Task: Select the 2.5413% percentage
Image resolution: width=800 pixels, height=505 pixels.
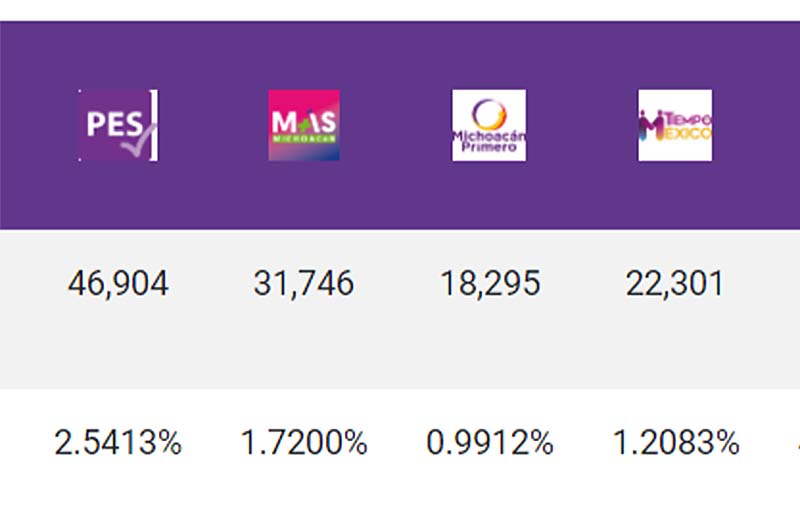Action: 118,443
